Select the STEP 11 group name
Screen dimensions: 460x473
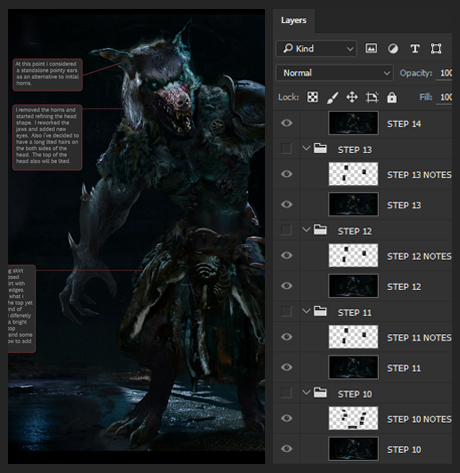(x=355, y=313)
